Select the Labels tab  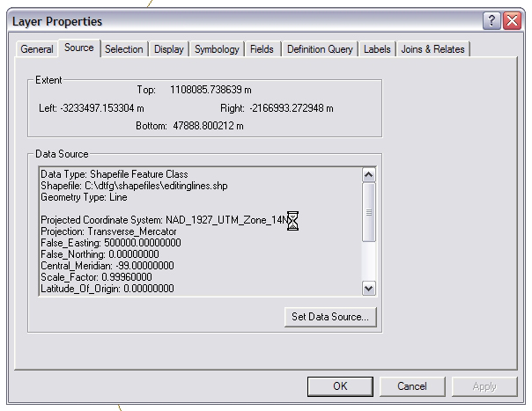[x=377, y=49]
